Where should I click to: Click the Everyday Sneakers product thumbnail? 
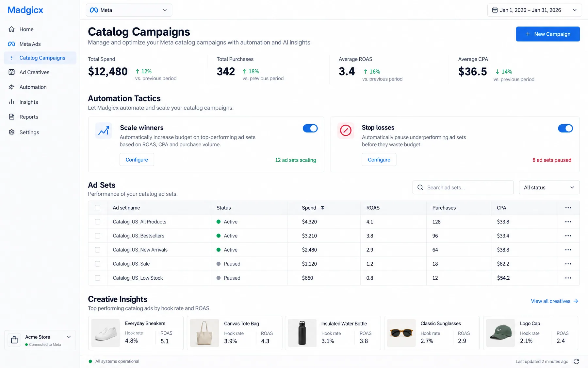[106, 333]
